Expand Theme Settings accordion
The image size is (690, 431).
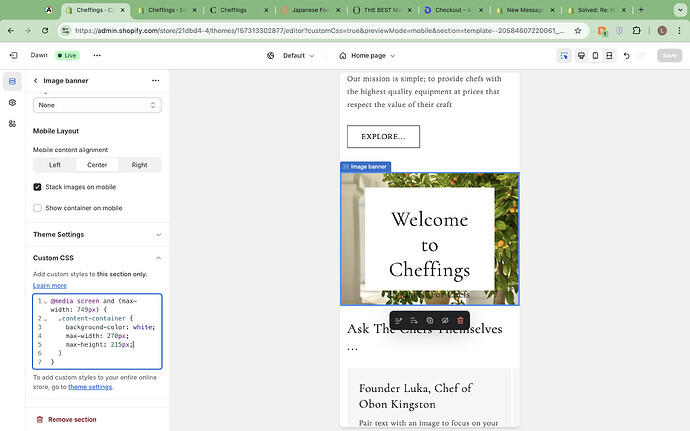97,235
